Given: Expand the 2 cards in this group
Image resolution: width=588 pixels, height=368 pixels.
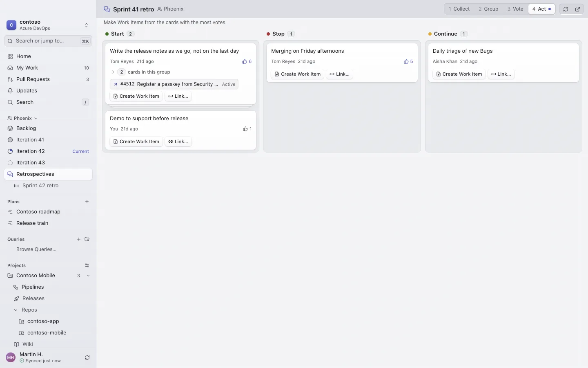Looking at the screenshot, I should point(140,72).
